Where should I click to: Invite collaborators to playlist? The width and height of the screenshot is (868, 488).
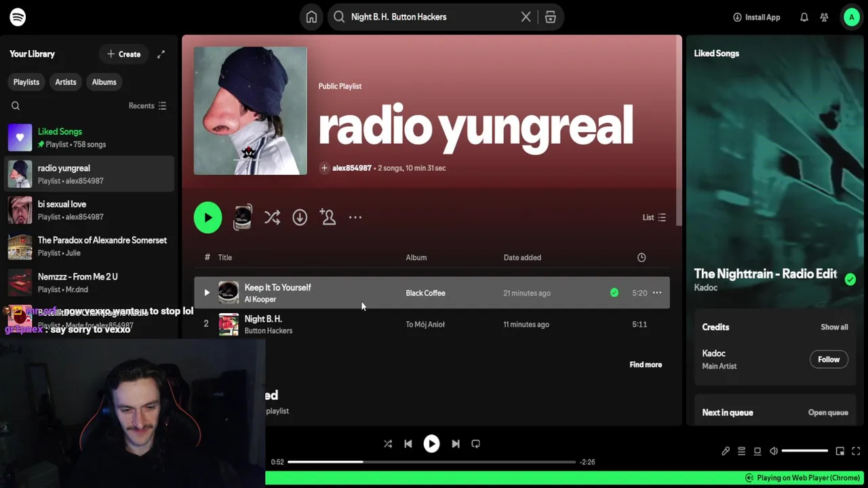click(328, 218)
